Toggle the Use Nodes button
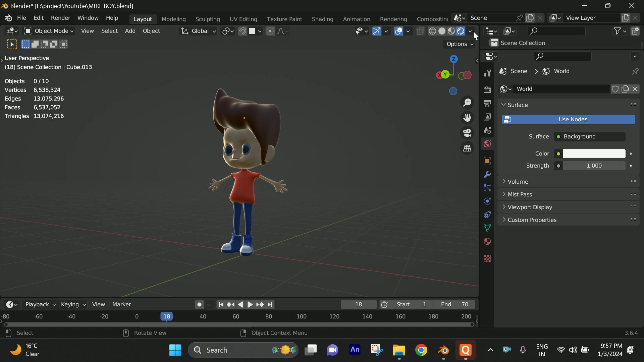 (568, 119)
